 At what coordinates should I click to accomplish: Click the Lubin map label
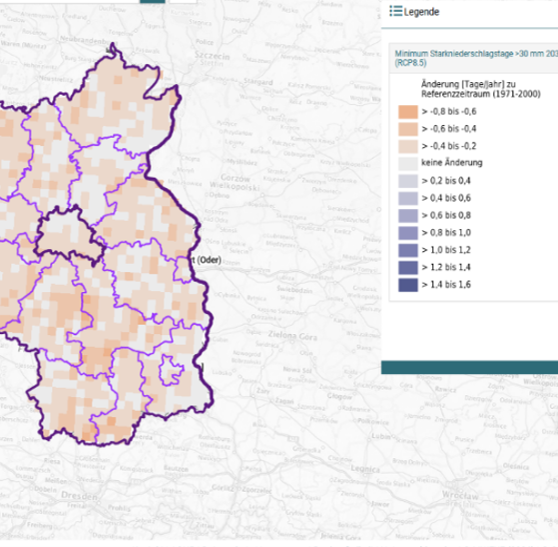[x=380, y=436]
